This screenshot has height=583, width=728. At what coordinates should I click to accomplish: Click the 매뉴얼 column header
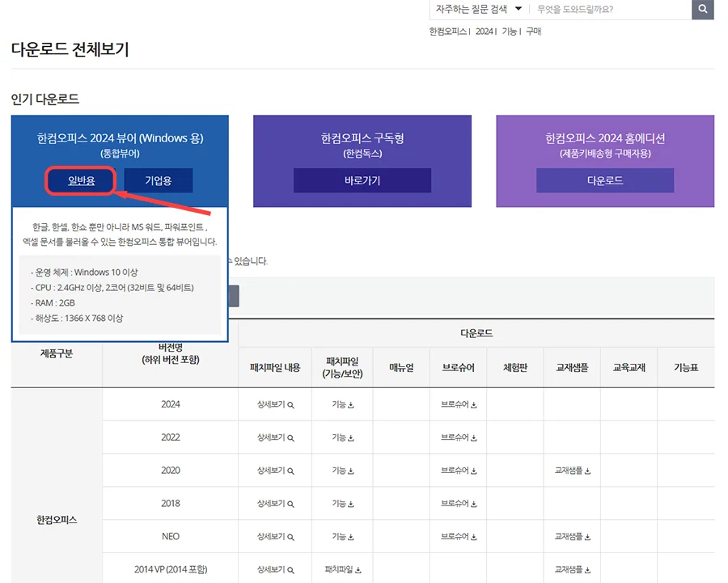click(x=401, y=367)
